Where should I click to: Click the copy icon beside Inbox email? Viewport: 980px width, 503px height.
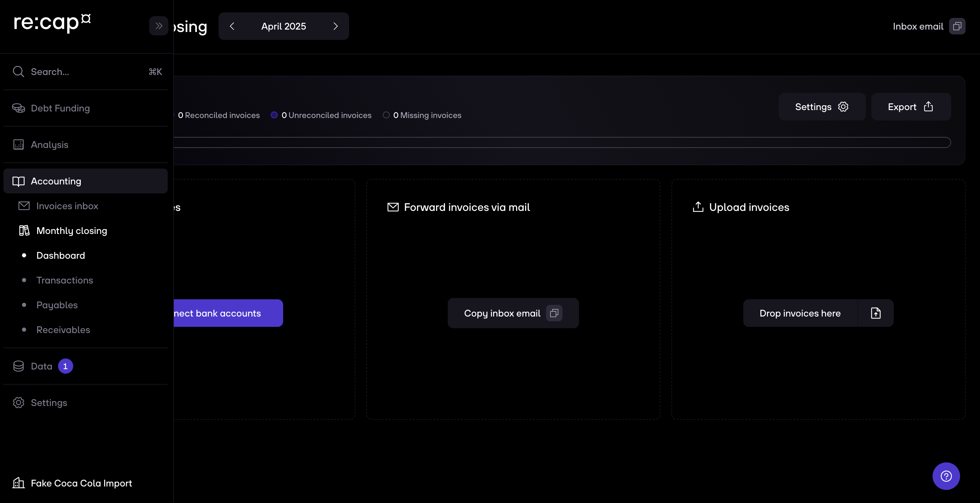[957, 26]
